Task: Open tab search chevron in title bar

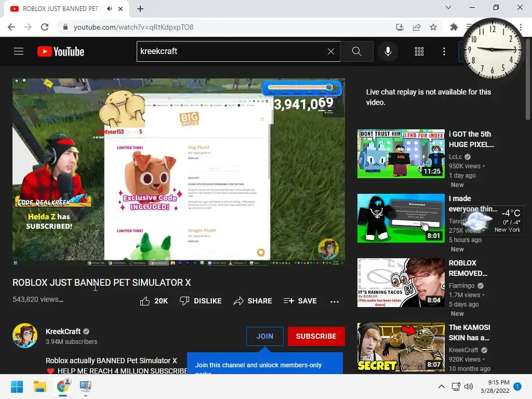Action: pyautogui.click(x=448, y=7)
